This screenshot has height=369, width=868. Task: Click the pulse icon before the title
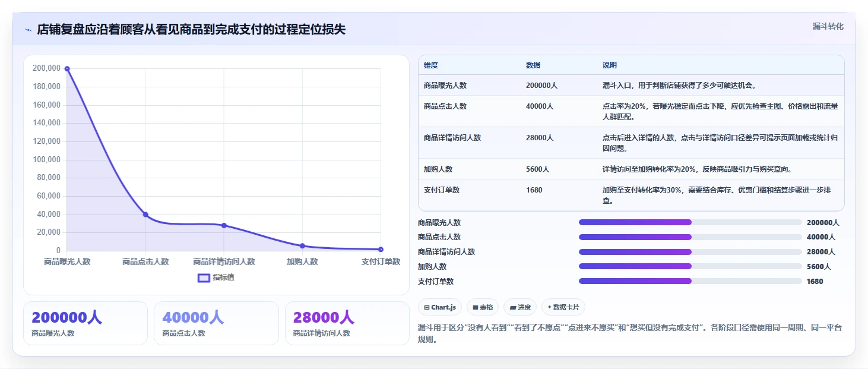click(x=28, y=30)
